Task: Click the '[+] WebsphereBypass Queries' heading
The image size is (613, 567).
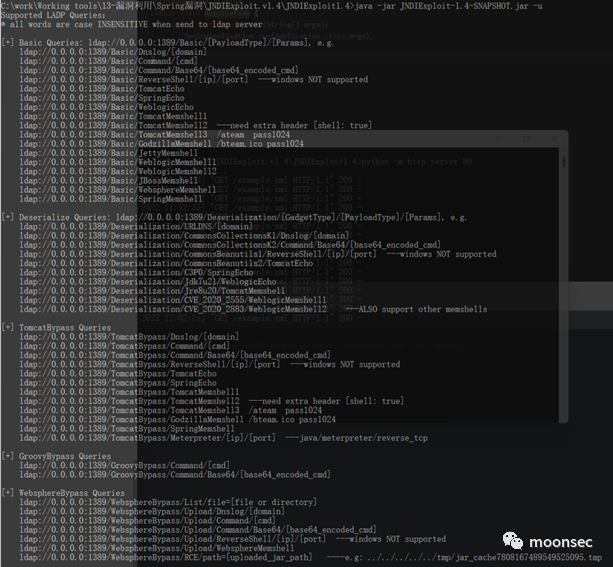Action: point(63,493)
